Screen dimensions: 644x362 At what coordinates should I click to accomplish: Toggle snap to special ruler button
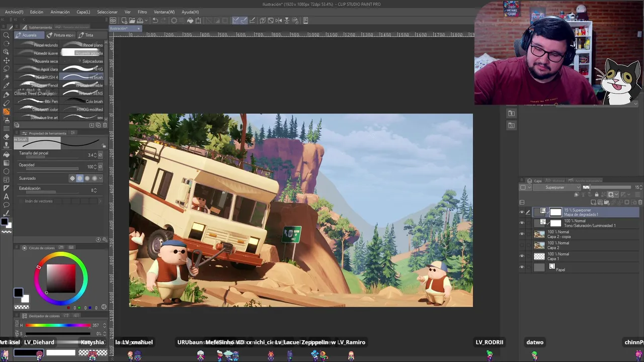click(244, 21)
